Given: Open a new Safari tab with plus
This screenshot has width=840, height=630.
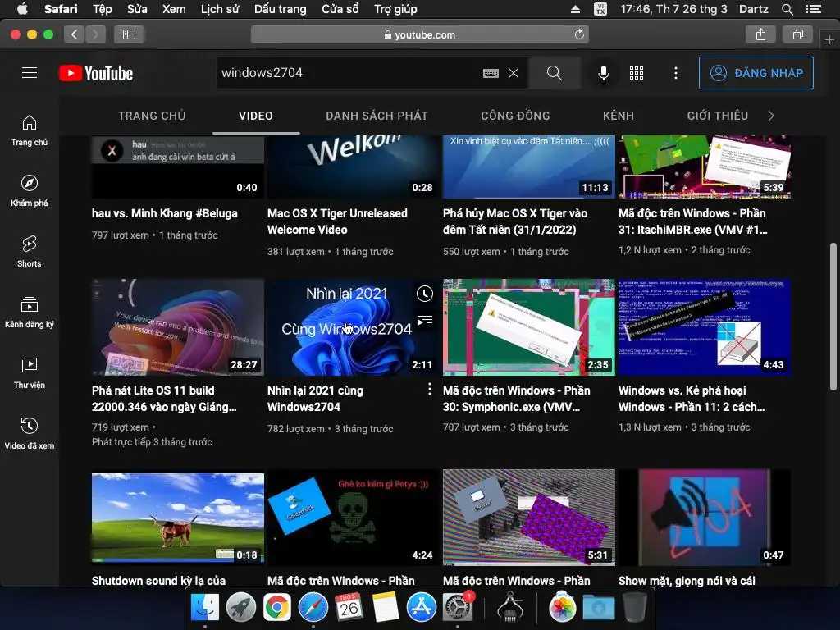Looking at the screenshot, I should (x=829, y=39).
